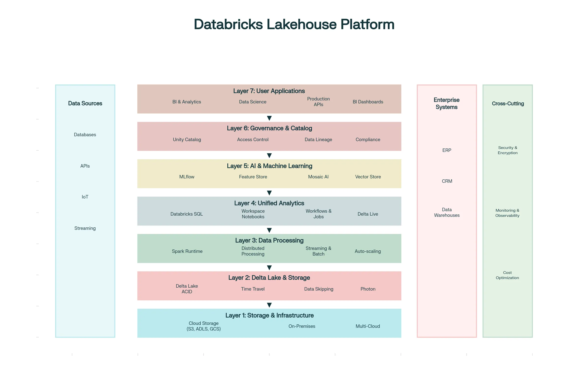Select the Streaming data source entry
588x392 pixels.
tap(85, 228)
